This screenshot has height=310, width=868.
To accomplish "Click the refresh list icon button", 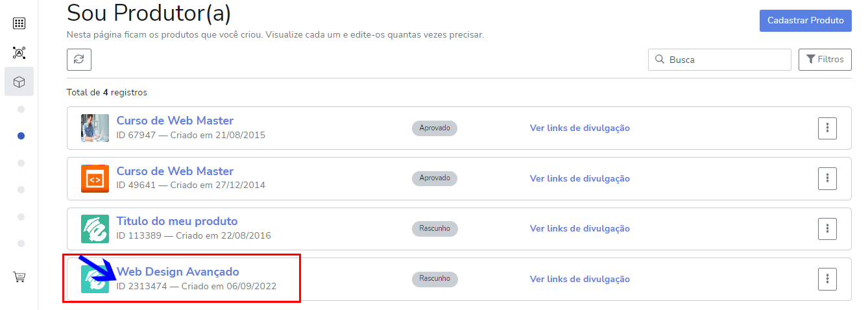I will 79,59.
